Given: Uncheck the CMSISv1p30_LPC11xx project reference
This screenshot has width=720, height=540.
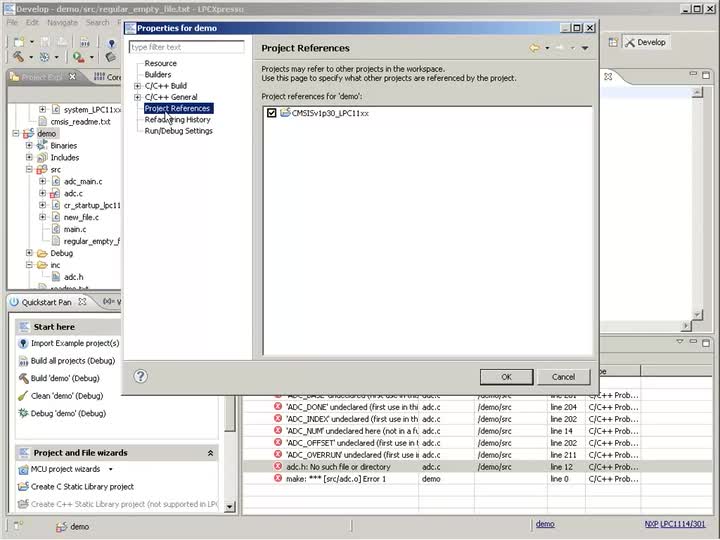Looking at the screenshot, I should click(272, 113).
